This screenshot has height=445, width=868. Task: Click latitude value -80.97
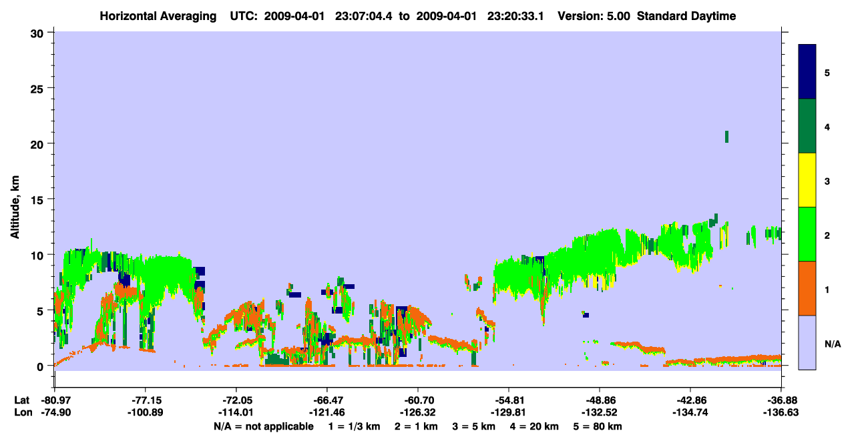[55, 400]
